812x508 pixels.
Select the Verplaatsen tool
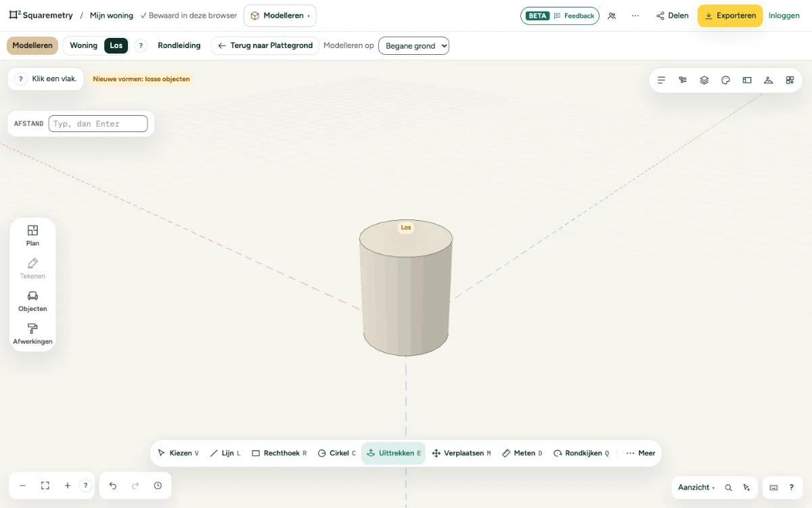461,453
